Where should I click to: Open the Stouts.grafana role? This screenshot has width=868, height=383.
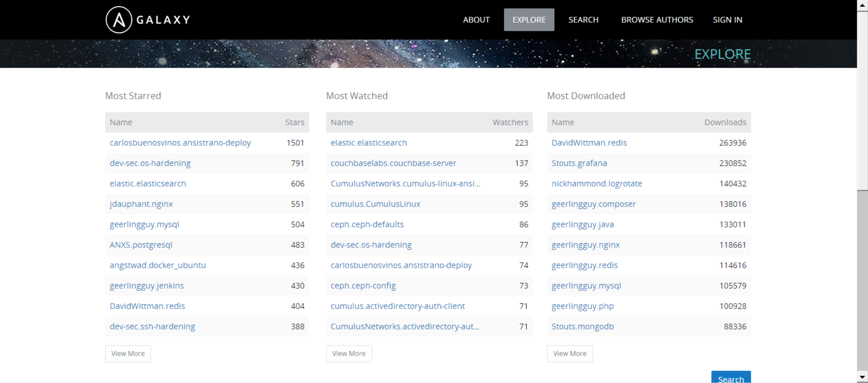click(579, 163)
